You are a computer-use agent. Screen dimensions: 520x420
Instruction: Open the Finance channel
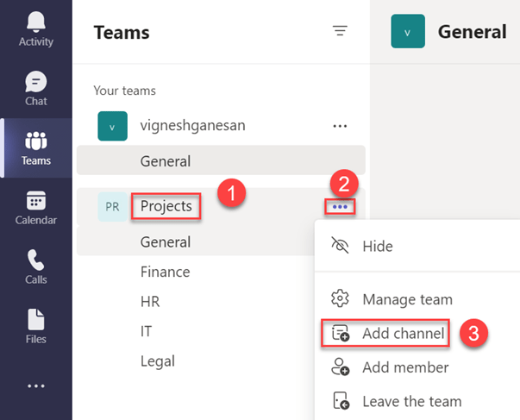pos(165,272)
